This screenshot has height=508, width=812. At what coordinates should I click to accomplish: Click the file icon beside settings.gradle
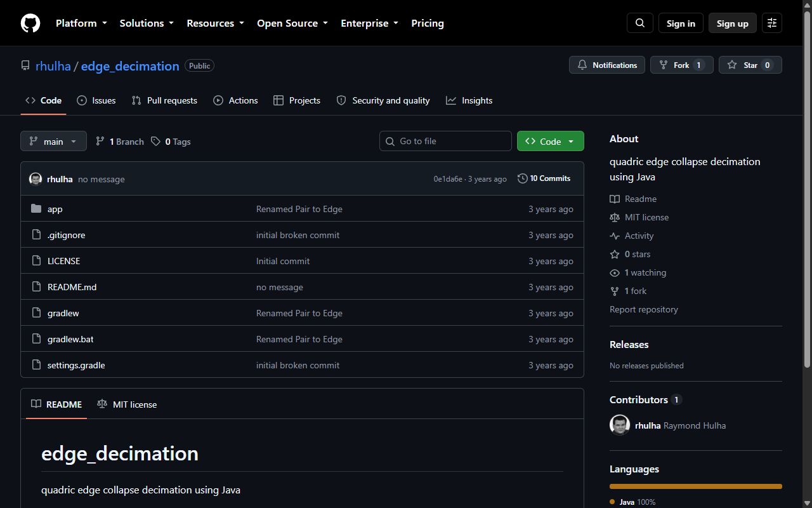(x=36, y=365)
